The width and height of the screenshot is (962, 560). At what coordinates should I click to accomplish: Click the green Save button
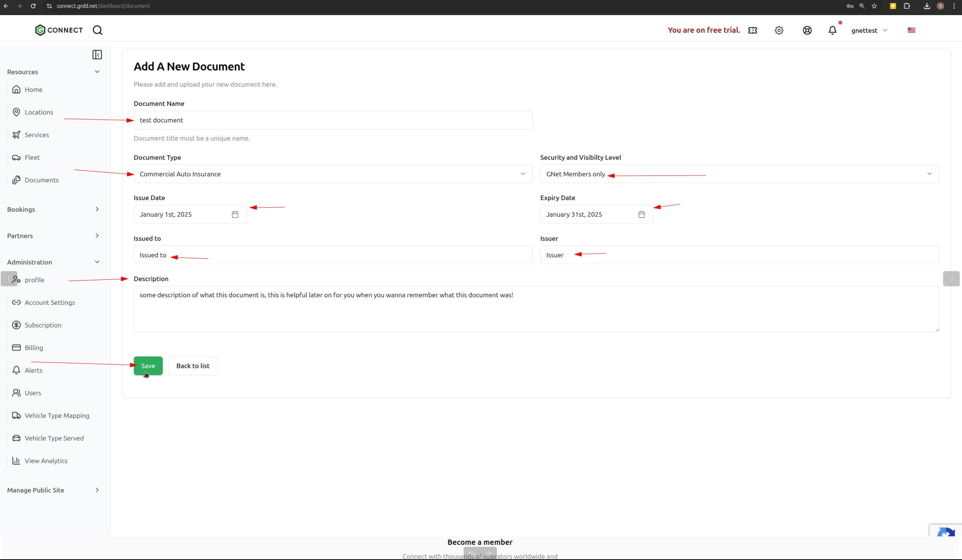point(148,366)
